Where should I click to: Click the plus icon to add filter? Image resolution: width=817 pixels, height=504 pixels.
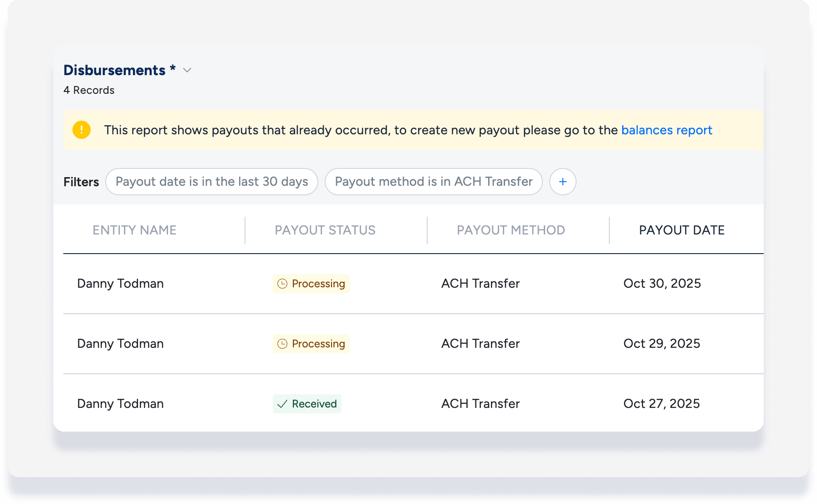(563, 182)
